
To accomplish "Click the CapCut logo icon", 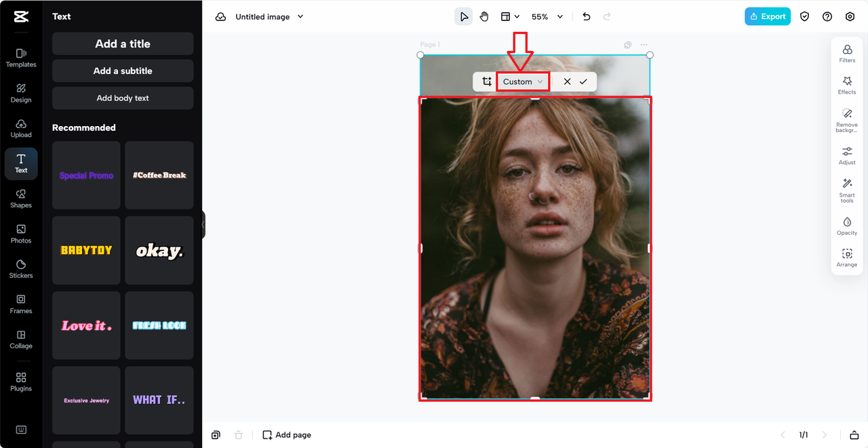I will point(21,17).
